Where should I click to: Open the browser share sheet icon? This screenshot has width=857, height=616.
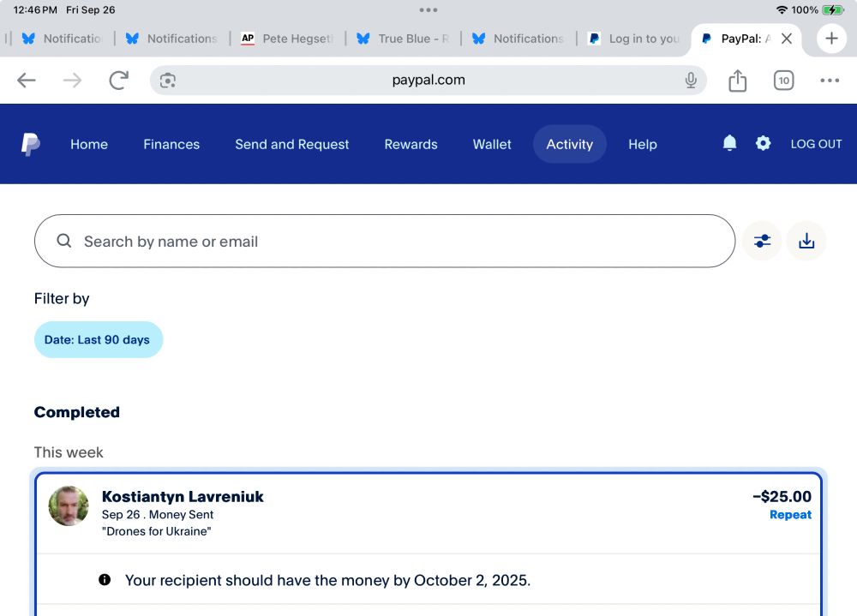pos(737,81)
